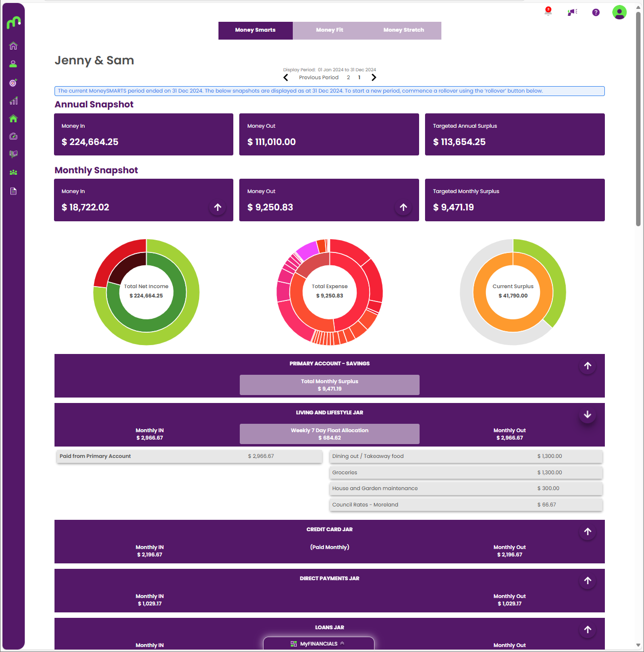Image resolution: width=644 pixels, height=652 pixels.
Task: Expand the Credit Card Jar section
Action: (x=588, y=532)
